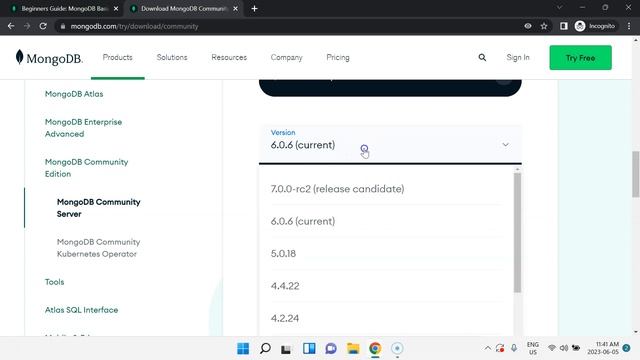The image size is (640, 360).
Task: Reload the current page
Action: pyautogui.click(x=43, y=26)
